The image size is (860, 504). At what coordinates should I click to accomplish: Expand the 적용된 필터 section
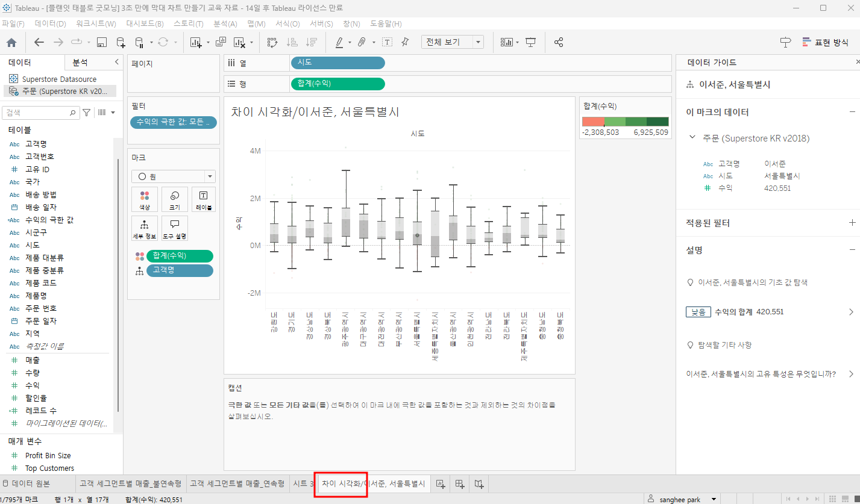click(x=852, y=223)
